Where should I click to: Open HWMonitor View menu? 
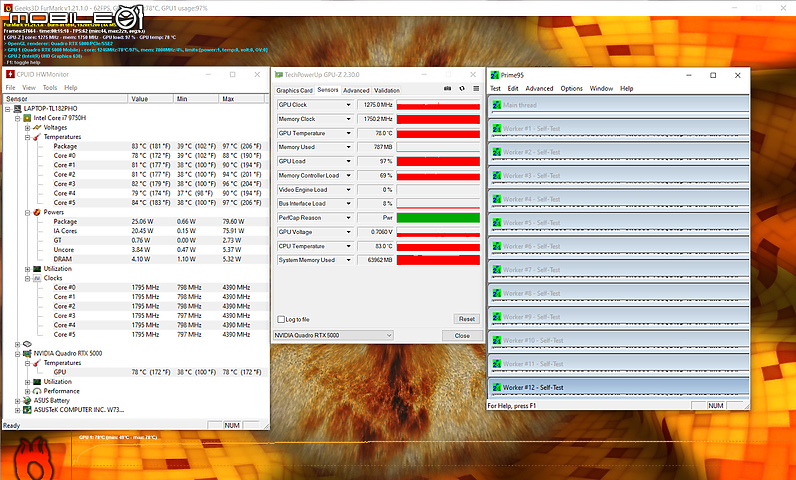[x=29, y=88]
